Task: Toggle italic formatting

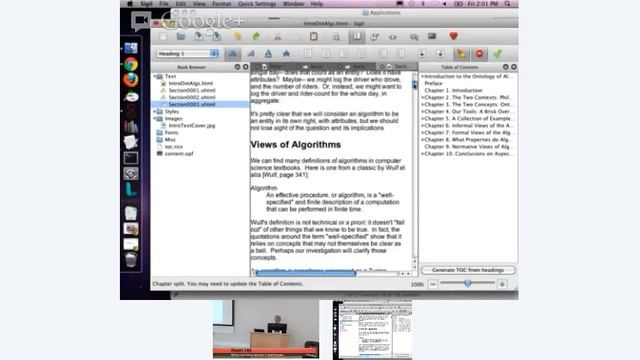Action: click(251, 53)
